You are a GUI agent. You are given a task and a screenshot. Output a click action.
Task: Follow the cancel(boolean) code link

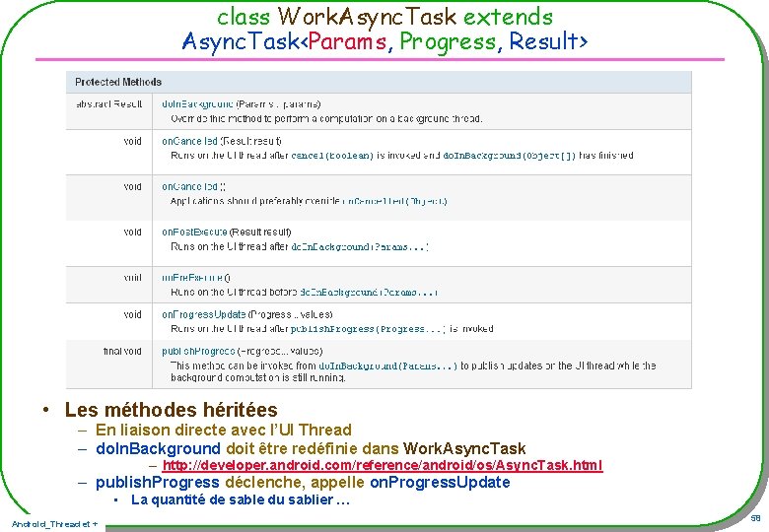[332, 156]
